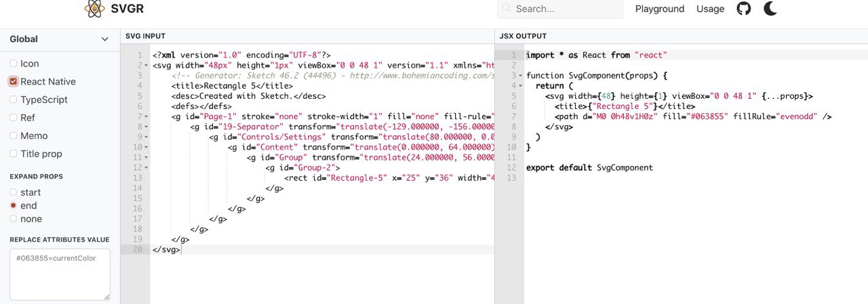Click the closing '</svg>' on input line 20

(x=166, y=249)
